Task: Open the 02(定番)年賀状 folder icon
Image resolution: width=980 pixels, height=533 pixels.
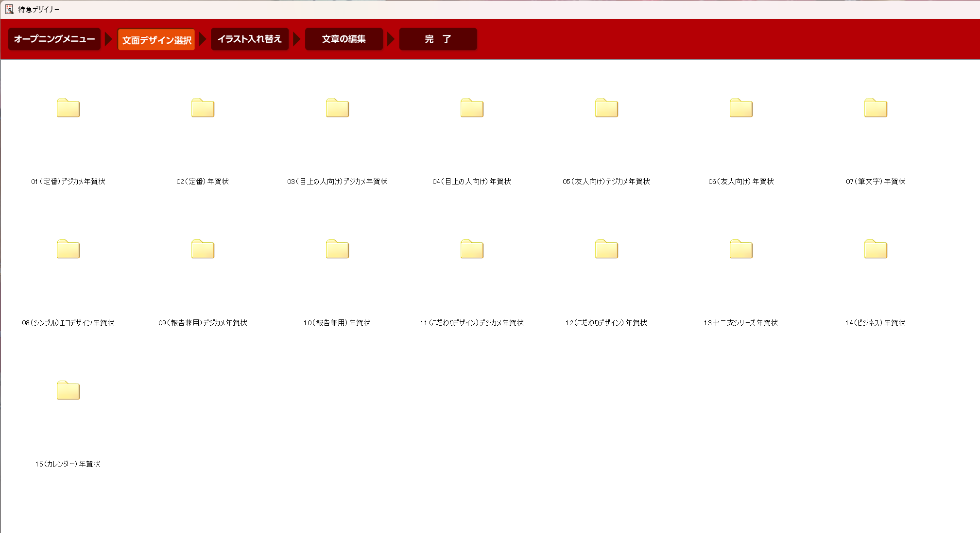Action: [203, 108]
